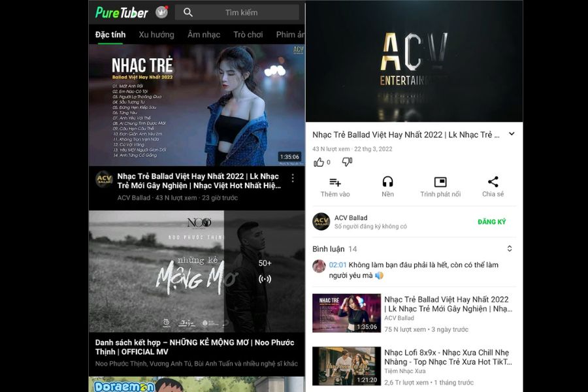Viewport: 588px width, 392px height.
Task: Click the ĐĂNG KÝ subscribe button
Action: (x=491, y=221)
